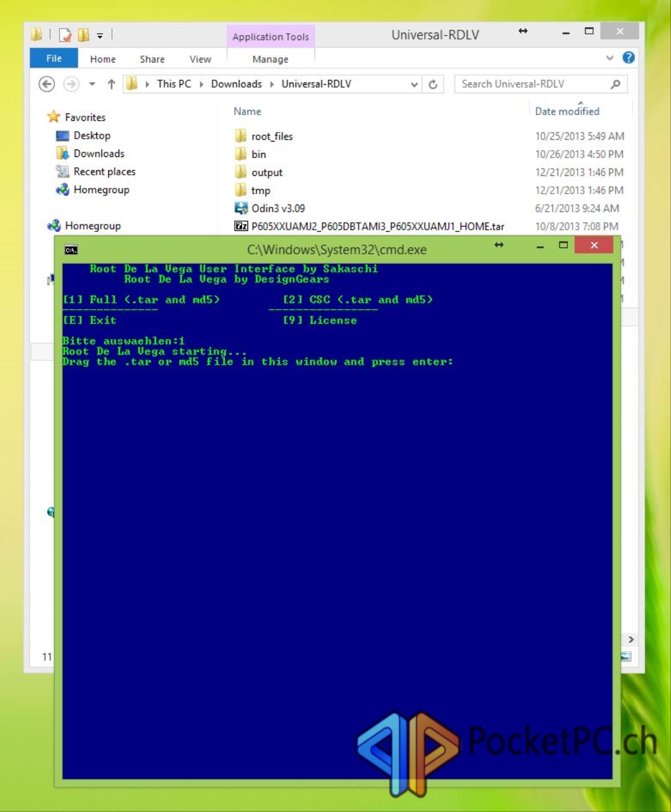Select Downloads in Favorites
The height and width of the screenshot is (812, 671).
pos(99,154)
